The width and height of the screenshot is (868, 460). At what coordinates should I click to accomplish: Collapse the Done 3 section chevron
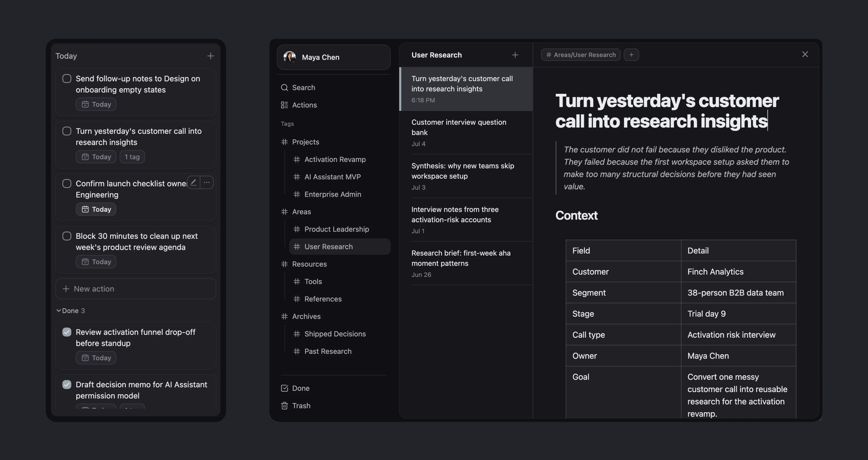[59, 311]
